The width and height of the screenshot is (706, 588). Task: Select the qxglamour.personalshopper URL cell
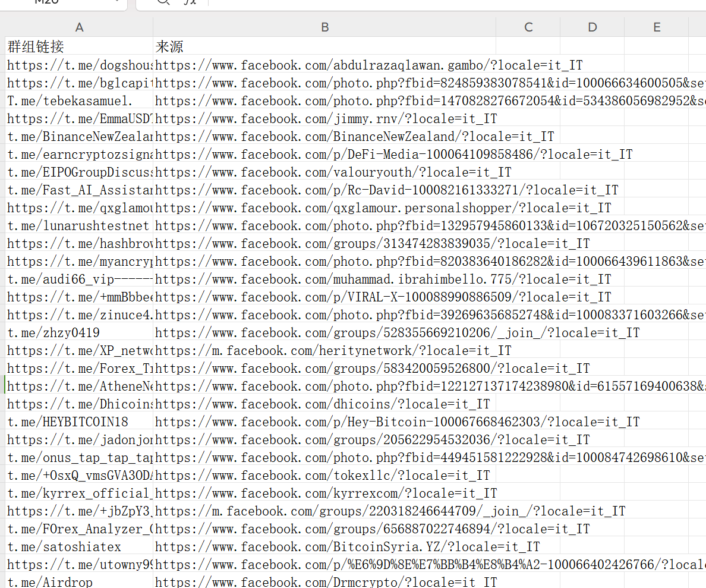[324, 207]
